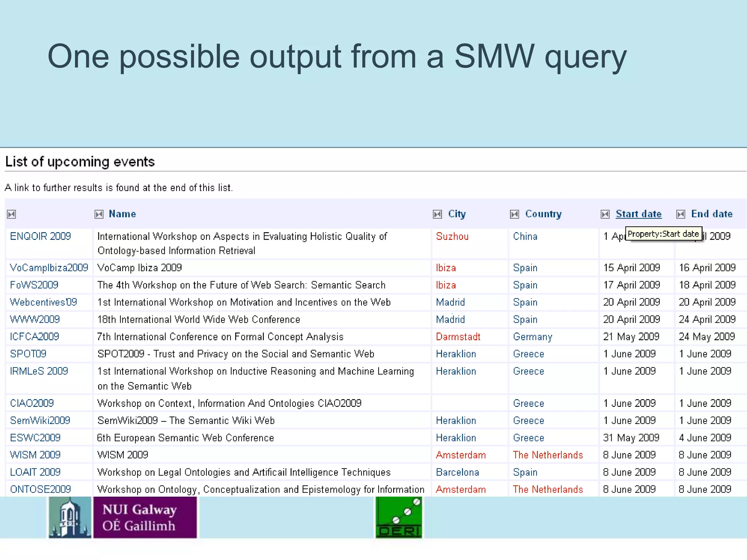Click Madrid city in Webcentives'09 row
The width and height of the screenshot is (747, 560).
(450, 302)
